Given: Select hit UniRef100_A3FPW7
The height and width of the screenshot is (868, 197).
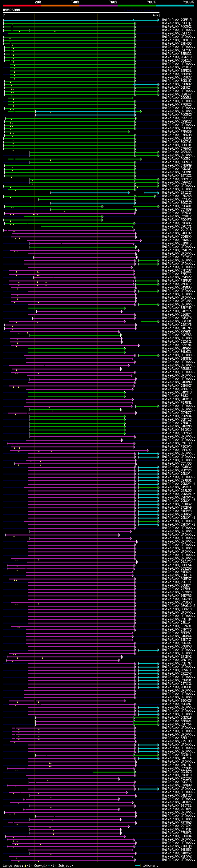Looking at the screenshot, I should point(177,281).
